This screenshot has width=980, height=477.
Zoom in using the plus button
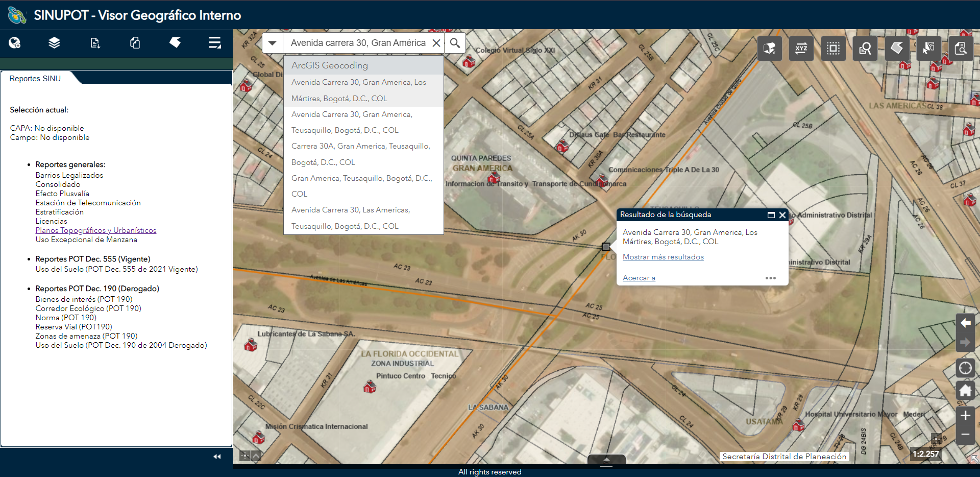pos(965,416)
